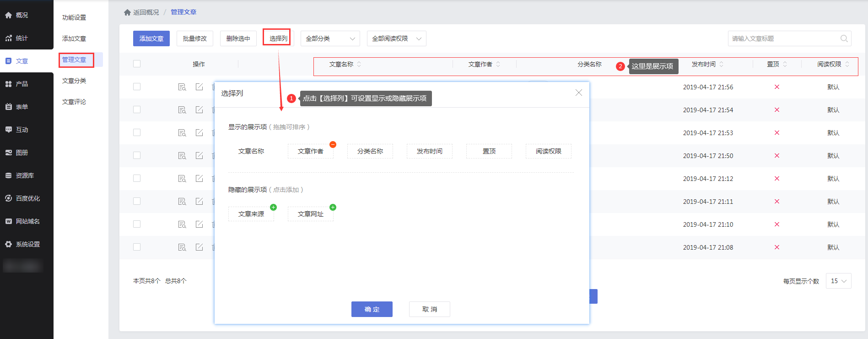
Task: Close the 选择列 dialog with the X
Action: click(x=579, y=93)
